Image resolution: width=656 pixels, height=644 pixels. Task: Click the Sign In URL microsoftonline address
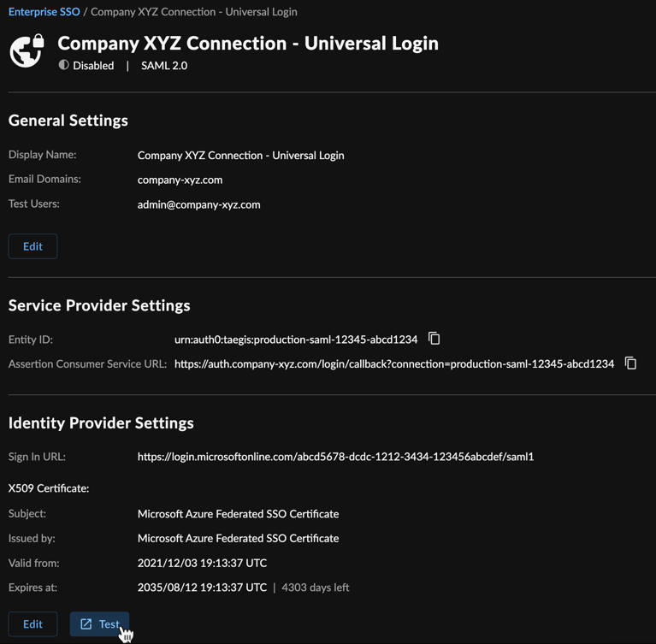point(335,457)
